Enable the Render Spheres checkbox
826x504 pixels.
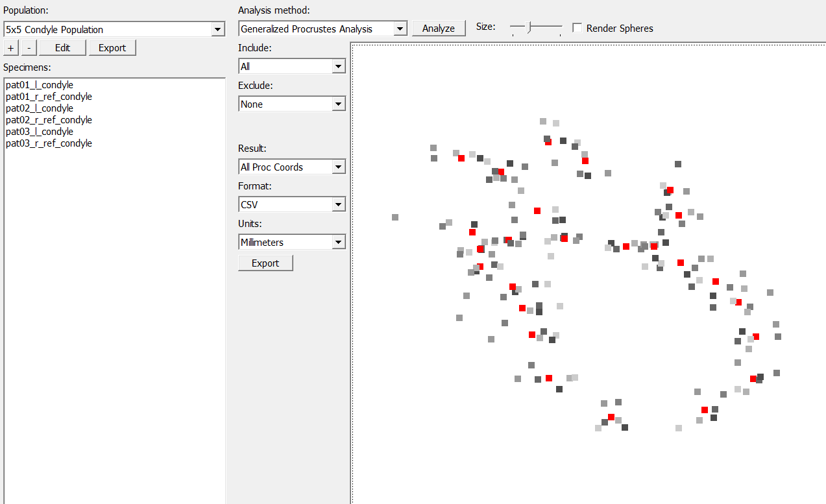pos(577,29)
